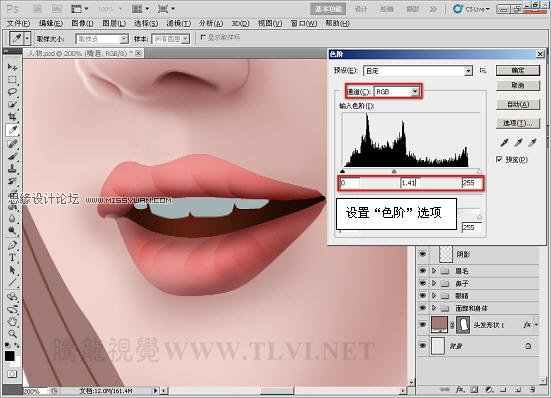Select the 3D Object Rotate tool
This screenshot has width=551, height=398.
click(x=12, y=297)
